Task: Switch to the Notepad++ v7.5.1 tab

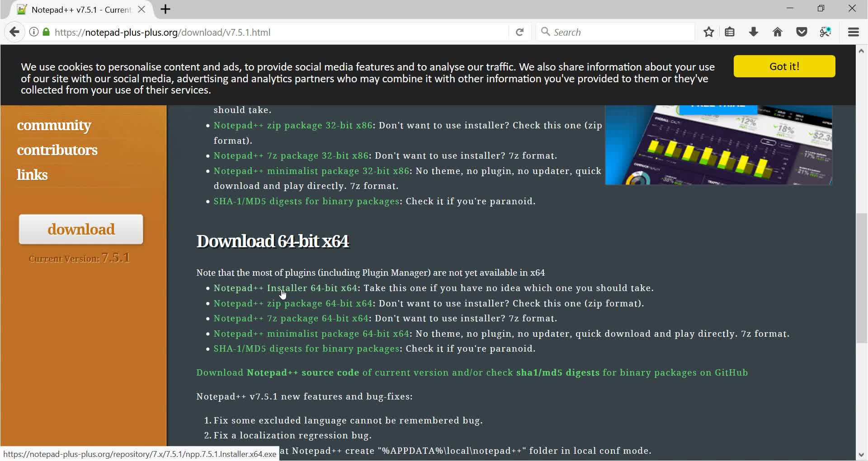Action: [77, 9]
